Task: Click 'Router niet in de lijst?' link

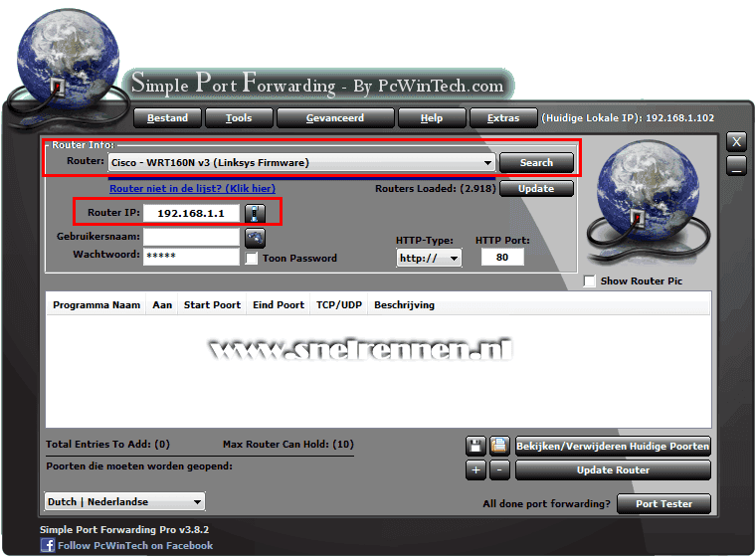Action: tap(192, 189)
